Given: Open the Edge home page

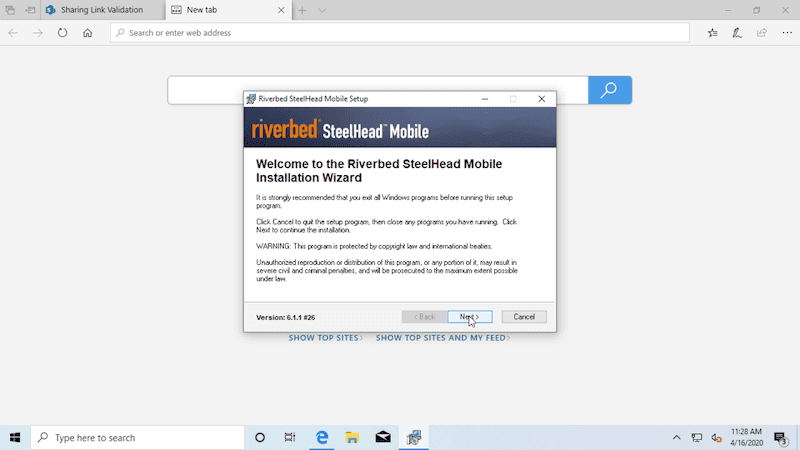Looking at the screenshot, I should (x=88, y=33).
